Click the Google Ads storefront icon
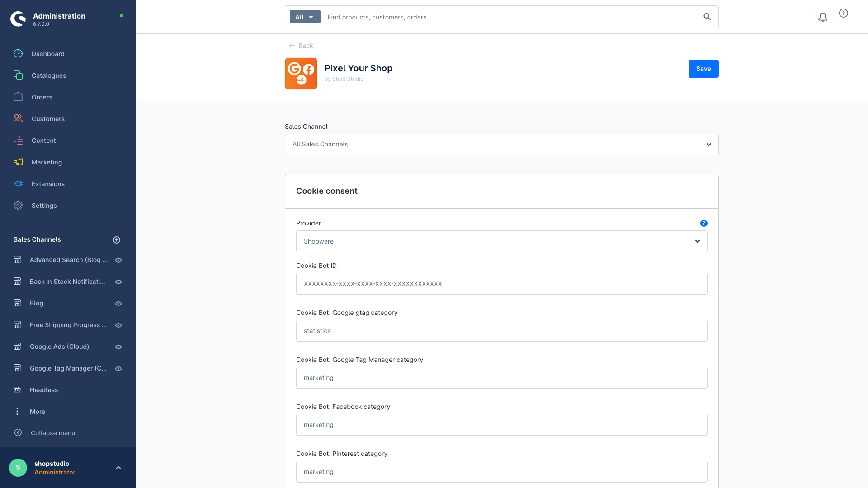868x488 pixels. click(x=17, y=347)
